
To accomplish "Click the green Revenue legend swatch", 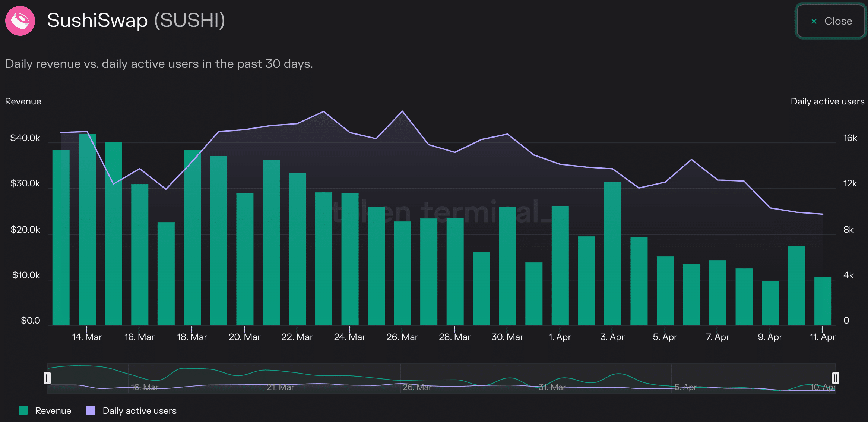I will point(23,410).
